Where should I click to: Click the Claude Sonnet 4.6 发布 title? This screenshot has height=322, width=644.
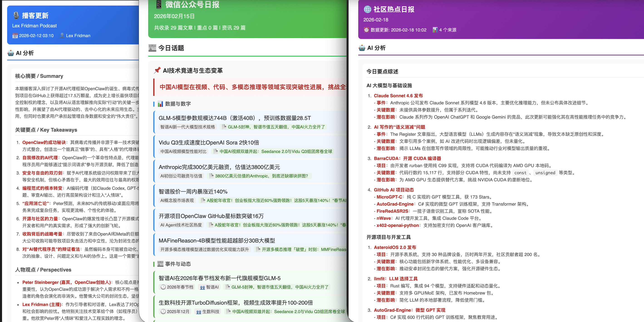[398, 96]
